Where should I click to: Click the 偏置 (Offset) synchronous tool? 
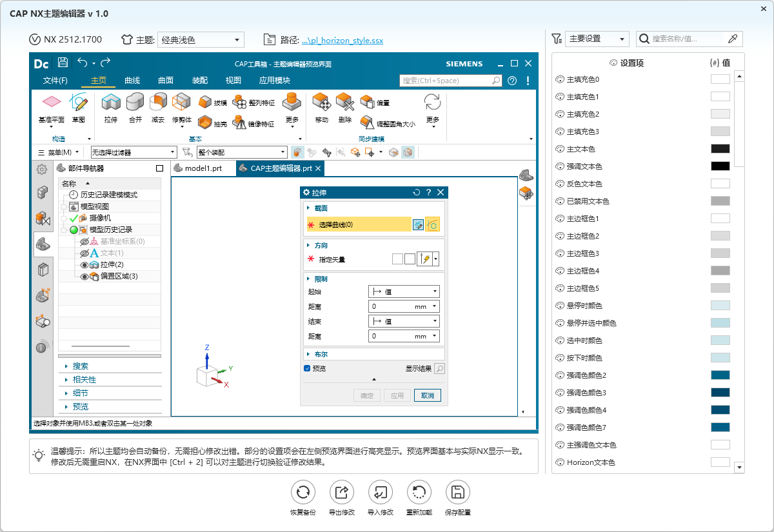(375, 103)
